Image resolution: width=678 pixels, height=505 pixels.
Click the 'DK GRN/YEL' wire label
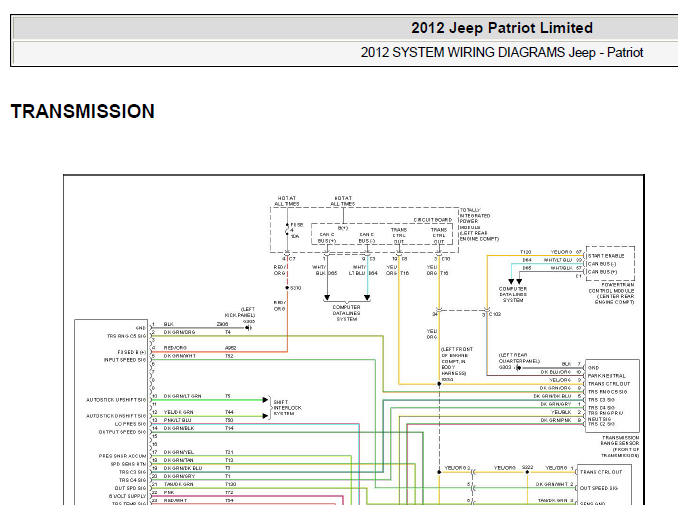point(179,452)
